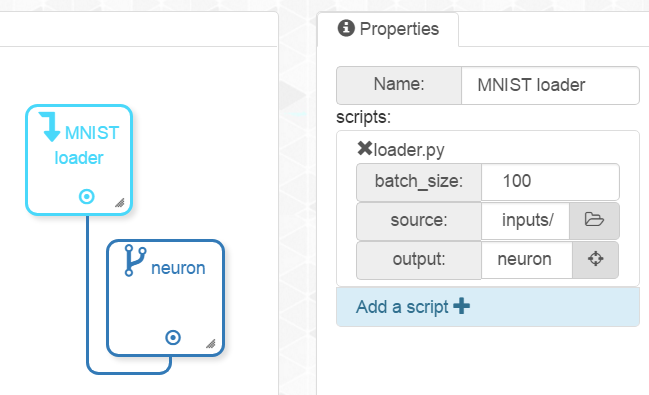Click the batch_size field with 100
649x395 pixels.
click(550, 181)
